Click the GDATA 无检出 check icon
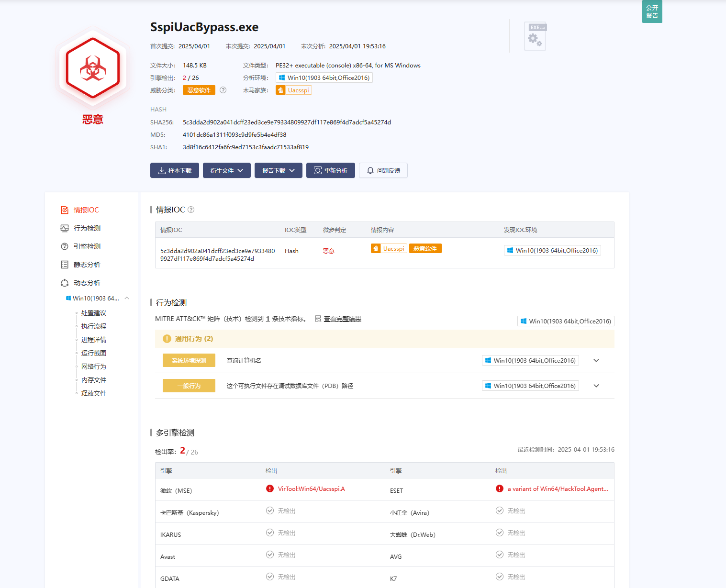Screen dimensions: 726x588 click(x=270, y=577)
